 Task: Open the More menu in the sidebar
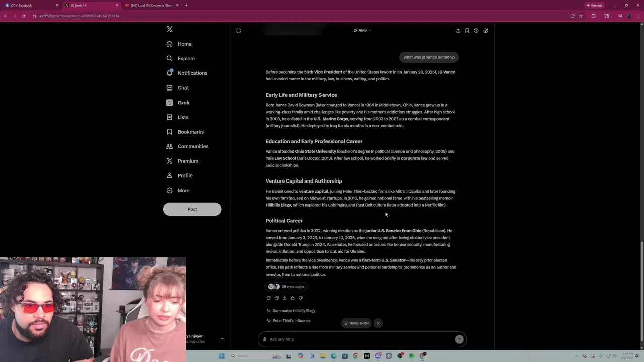click(x=178, y=191)
